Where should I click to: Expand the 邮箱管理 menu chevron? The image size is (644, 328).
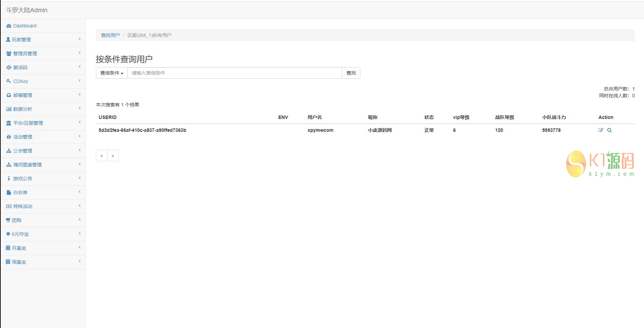pos(80,95)
